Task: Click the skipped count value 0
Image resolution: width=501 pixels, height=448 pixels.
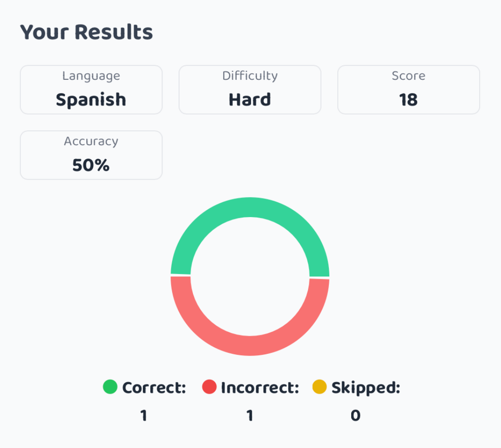Action: (356, 416)
